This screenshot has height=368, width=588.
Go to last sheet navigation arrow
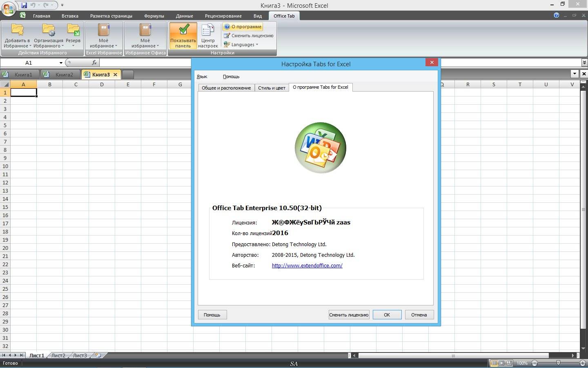click(21, 355)
